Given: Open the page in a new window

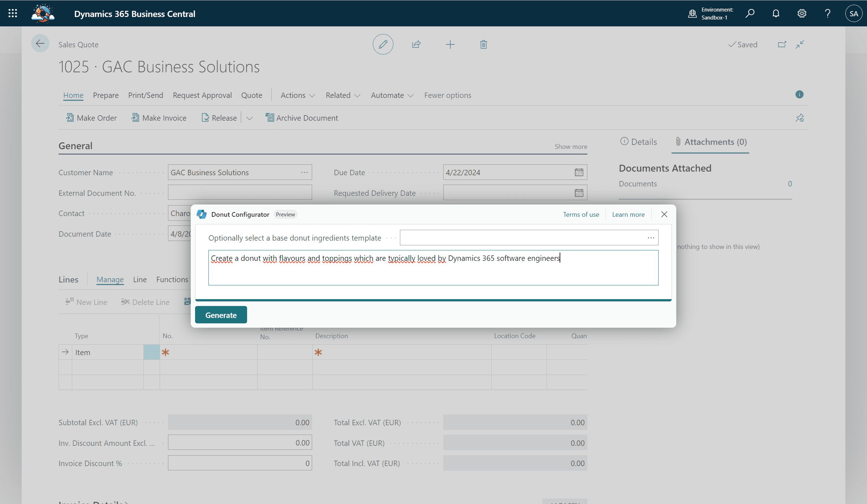Looking at the screenshot, I should click(x=782, y=44).
